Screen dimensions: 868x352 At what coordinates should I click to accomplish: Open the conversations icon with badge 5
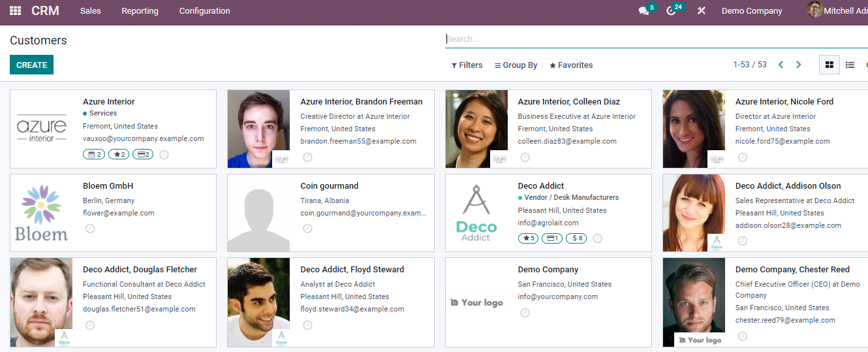[643, 11]
